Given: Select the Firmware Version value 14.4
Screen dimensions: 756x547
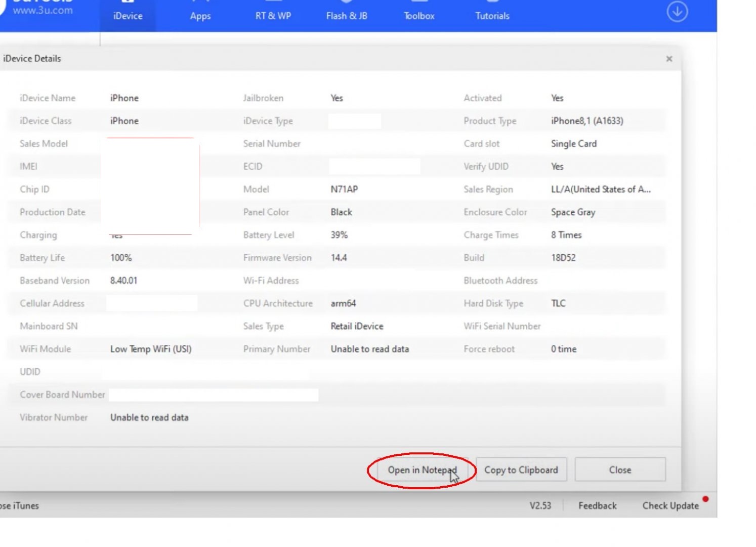Looking at the screenshot, I should pyautogui.click(x=339, y=258).
